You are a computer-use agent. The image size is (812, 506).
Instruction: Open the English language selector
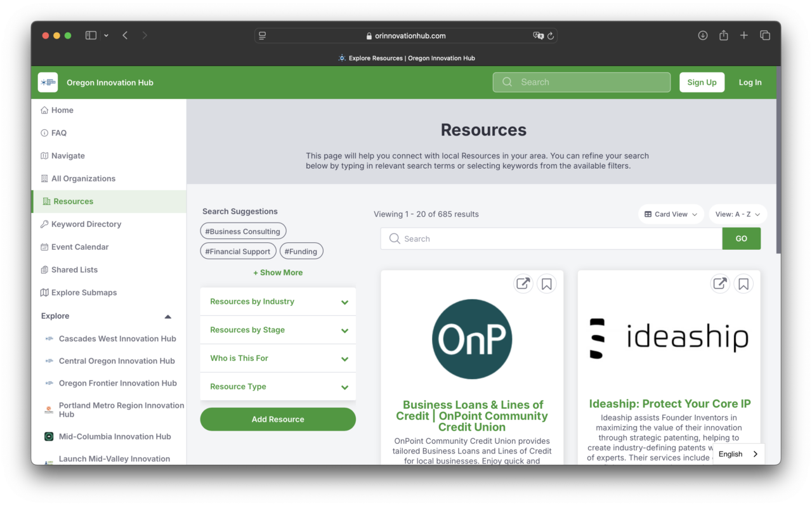[x=738, y=454]
